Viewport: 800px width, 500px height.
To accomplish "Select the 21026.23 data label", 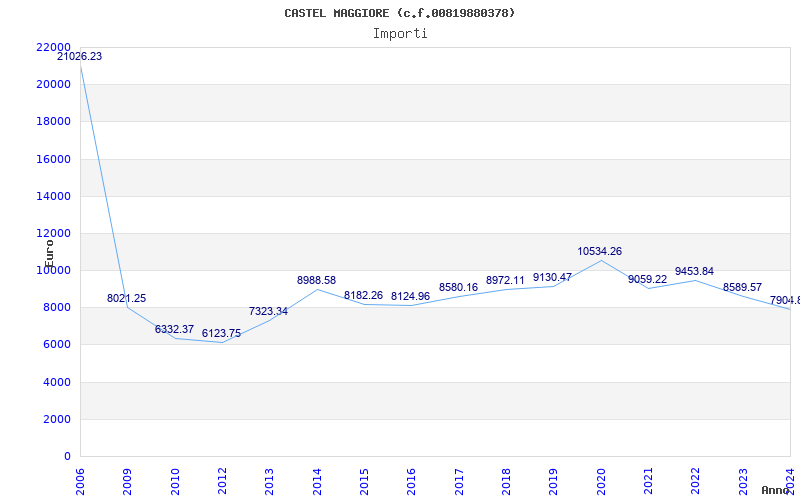I will tap(79, 57).
